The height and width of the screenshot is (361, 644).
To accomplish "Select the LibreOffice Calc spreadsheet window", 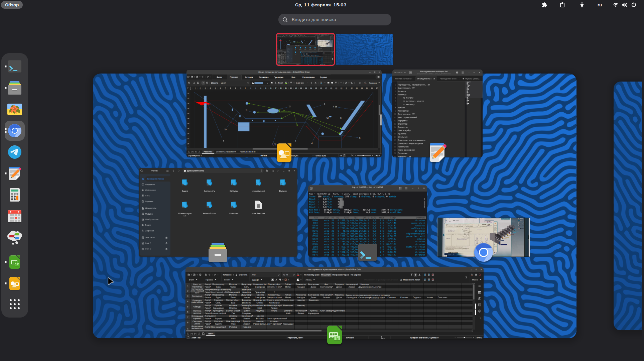I will tap(334, 303).
